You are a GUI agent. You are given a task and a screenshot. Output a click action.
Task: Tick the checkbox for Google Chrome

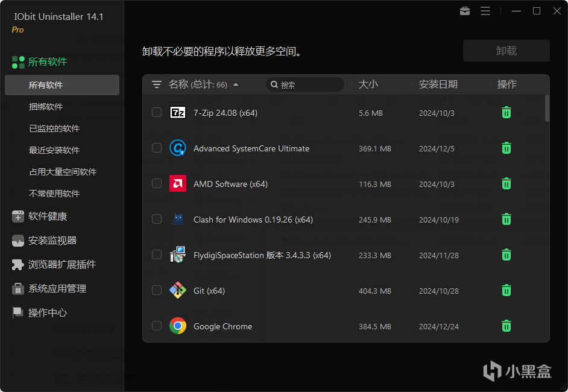(x=157, y=326)
